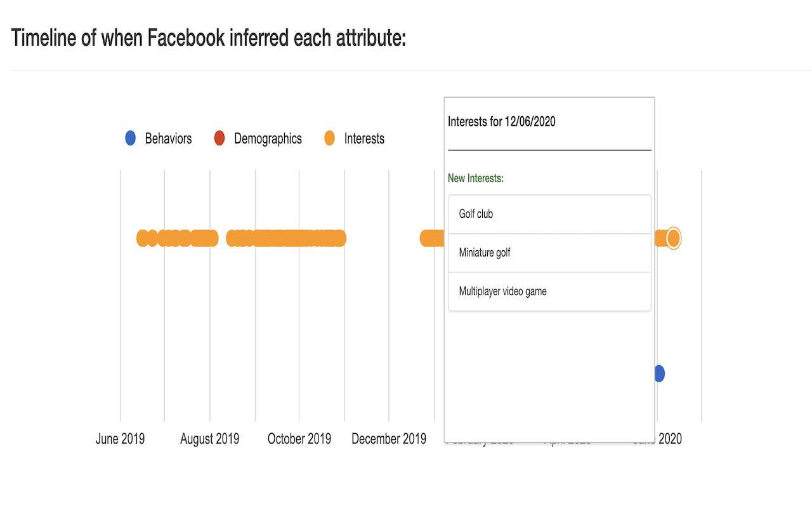Click the leftmost orange Interests data point
812x508 pixels.
pos(143,238)
